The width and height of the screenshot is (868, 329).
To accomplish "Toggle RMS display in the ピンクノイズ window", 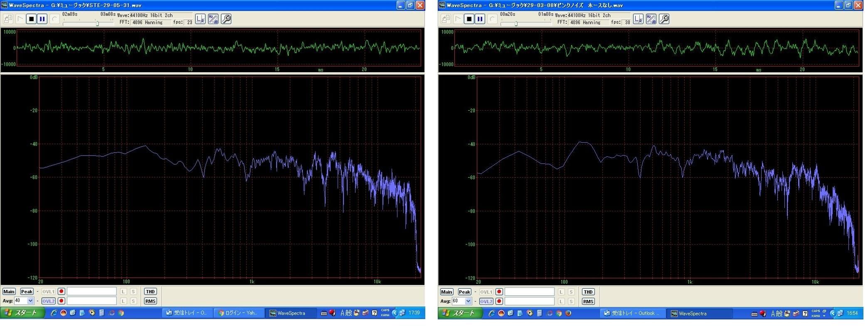I will coord(588,301).
